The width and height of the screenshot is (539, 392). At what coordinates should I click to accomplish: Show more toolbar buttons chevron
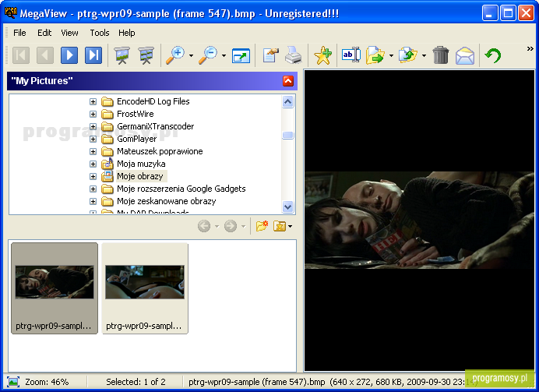click(x=530, y=49)
